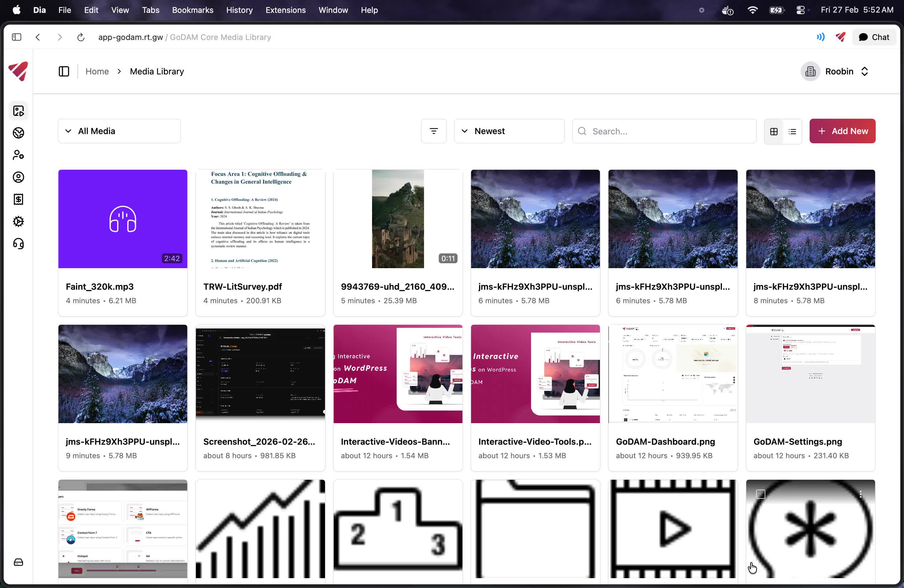The width and height of the screenshot is (904, 588).
Task: Expand the All Media dropdown
Action: point(119,131)
